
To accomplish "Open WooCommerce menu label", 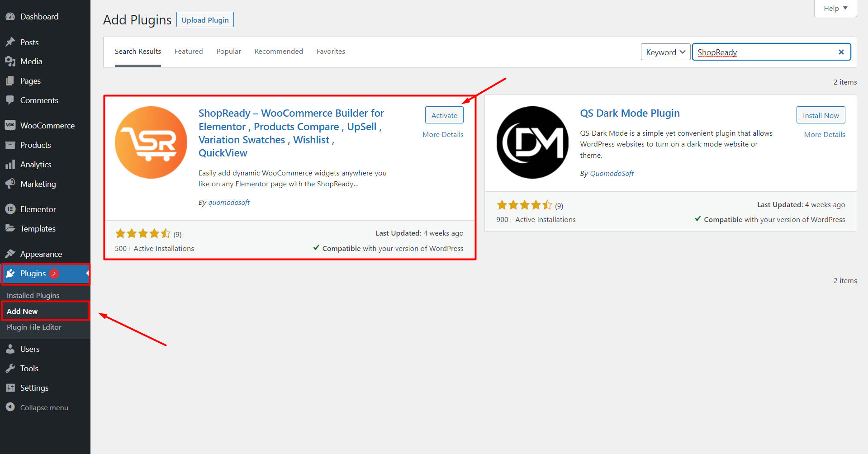I will tap(47, 126).
